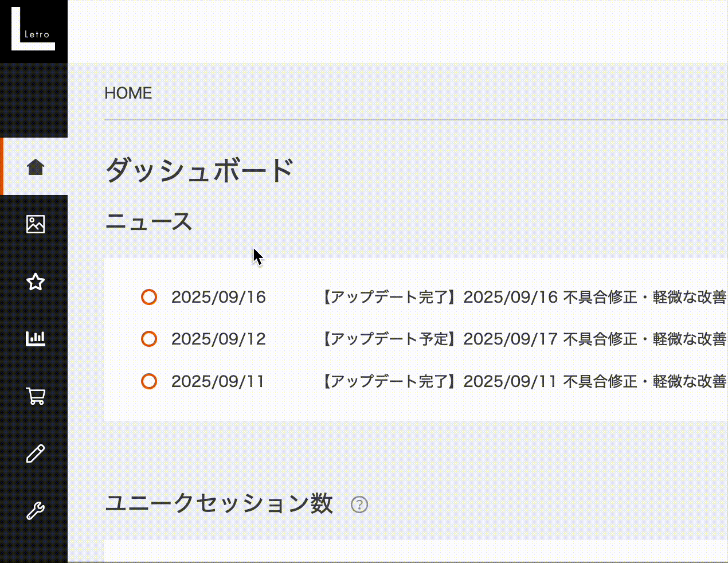
Task: Click the ユニークセッション数 section heading
Action: (x=220, y=504)
